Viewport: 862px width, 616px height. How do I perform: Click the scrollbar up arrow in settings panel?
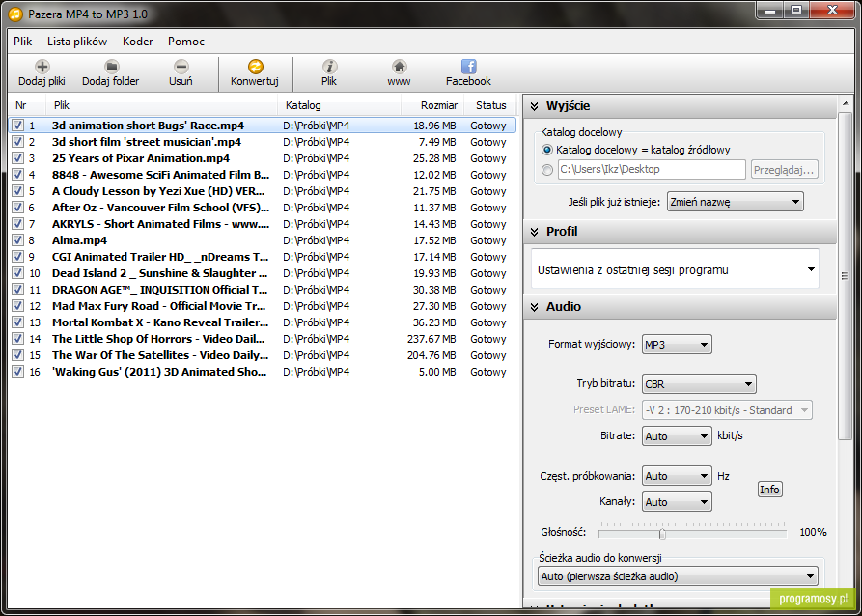[x=845, y=102]
